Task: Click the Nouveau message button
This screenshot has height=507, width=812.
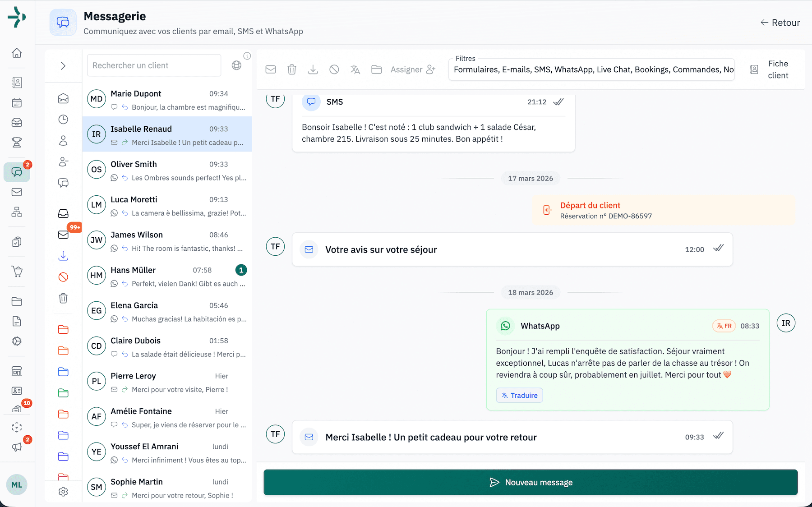Action: click(530, 482)
